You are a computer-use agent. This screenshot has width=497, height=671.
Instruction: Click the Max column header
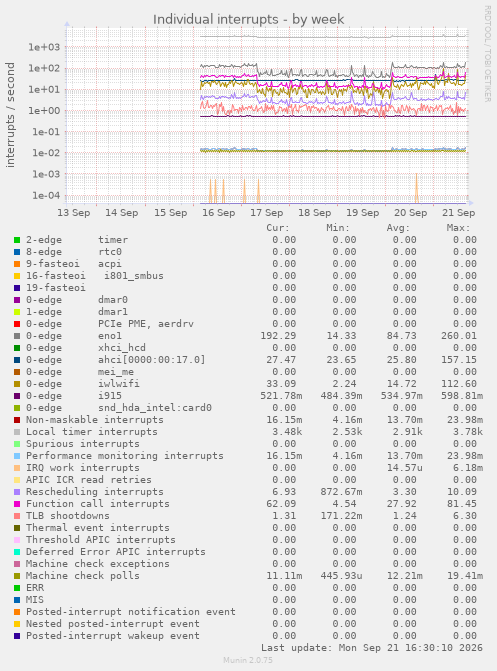458,228
